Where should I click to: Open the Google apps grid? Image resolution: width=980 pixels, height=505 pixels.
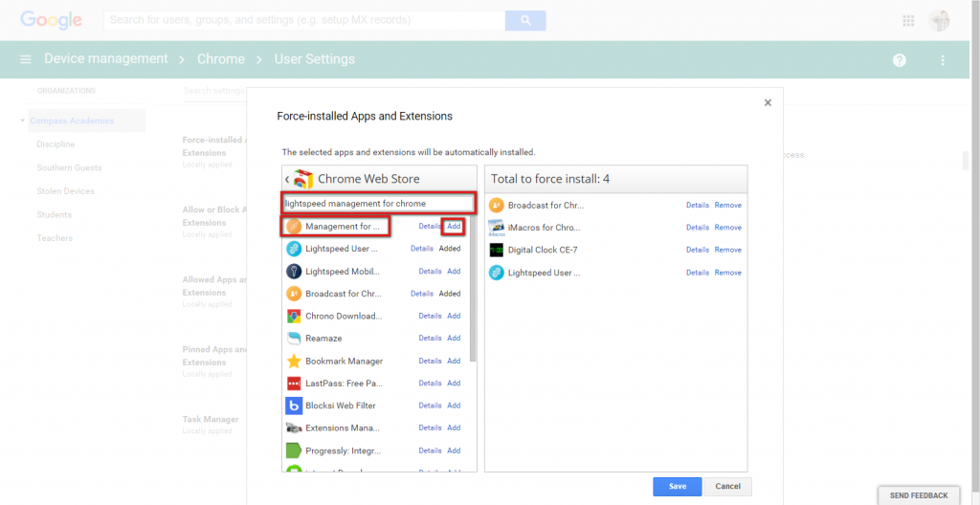click(909, 21)
